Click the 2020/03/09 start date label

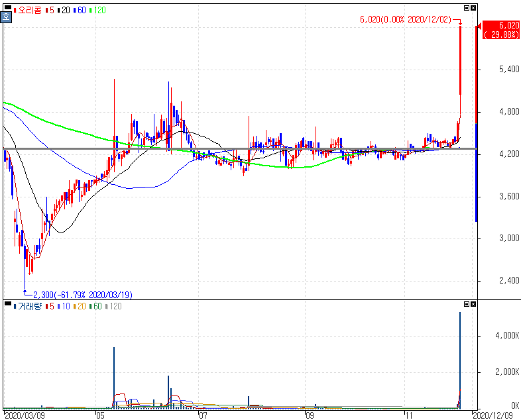(x=25, y=415)
